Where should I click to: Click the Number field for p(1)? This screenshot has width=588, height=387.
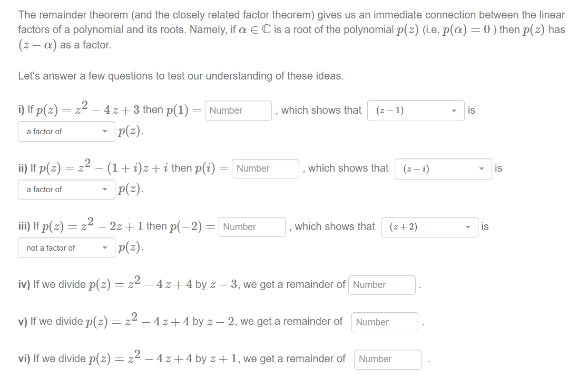point(238,111)
